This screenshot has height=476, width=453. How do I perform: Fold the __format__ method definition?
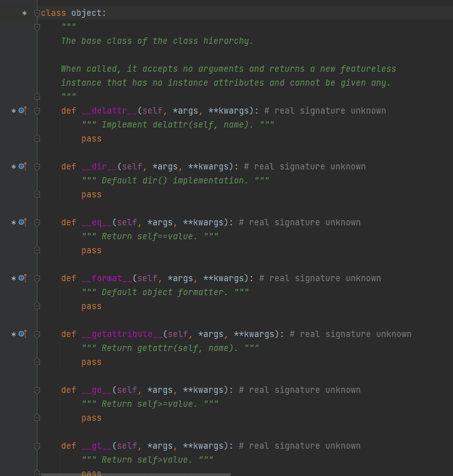(37, 278)
